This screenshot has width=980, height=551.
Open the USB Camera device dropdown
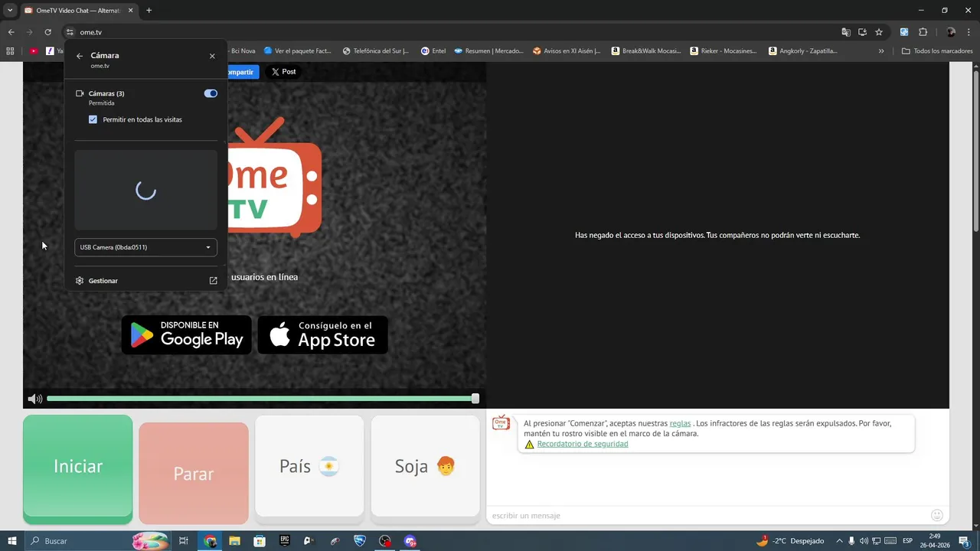tap(145, 247)
